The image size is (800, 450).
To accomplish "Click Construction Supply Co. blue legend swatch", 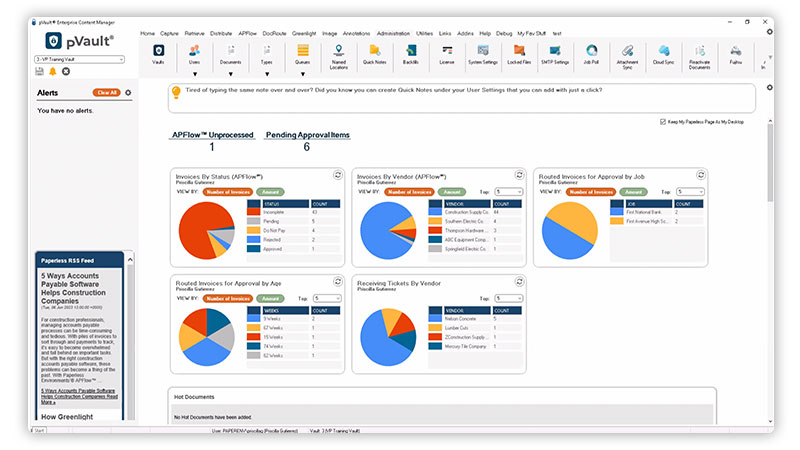I will (x=435, y=212).
